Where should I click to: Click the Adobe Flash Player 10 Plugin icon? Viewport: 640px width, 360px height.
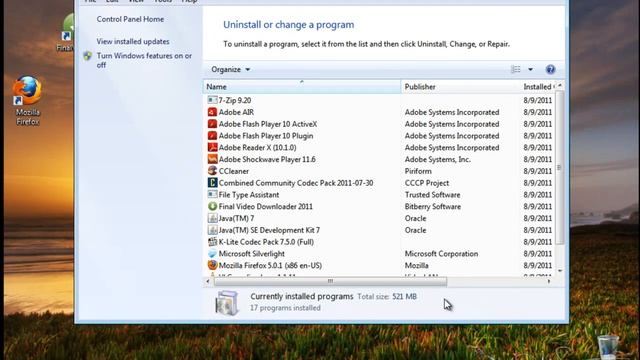point(212,136)
